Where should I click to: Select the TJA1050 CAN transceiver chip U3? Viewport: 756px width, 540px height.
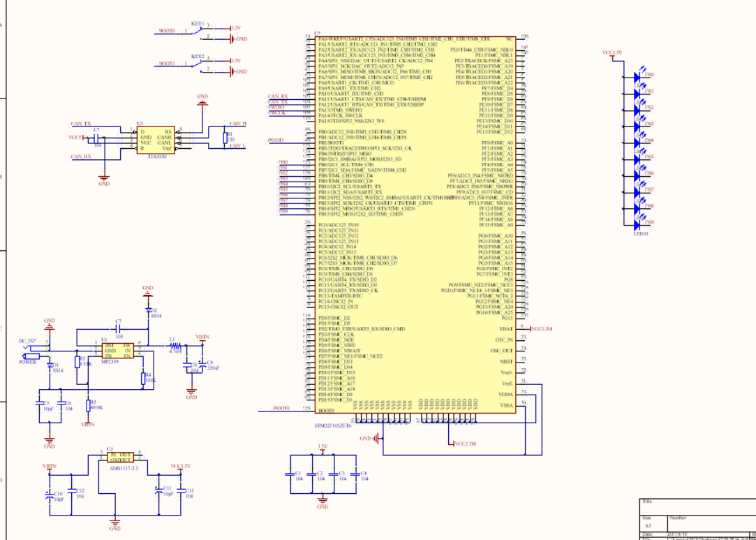point(155,140)
